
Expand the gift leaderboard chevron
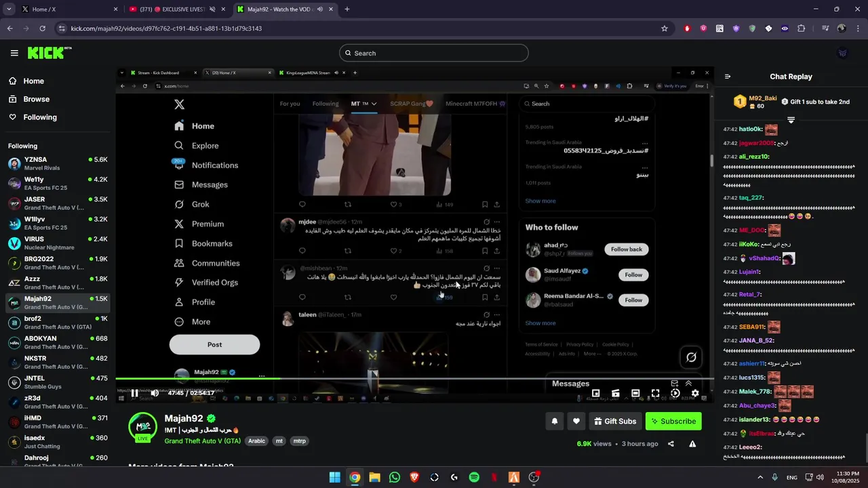click(791, 120)
